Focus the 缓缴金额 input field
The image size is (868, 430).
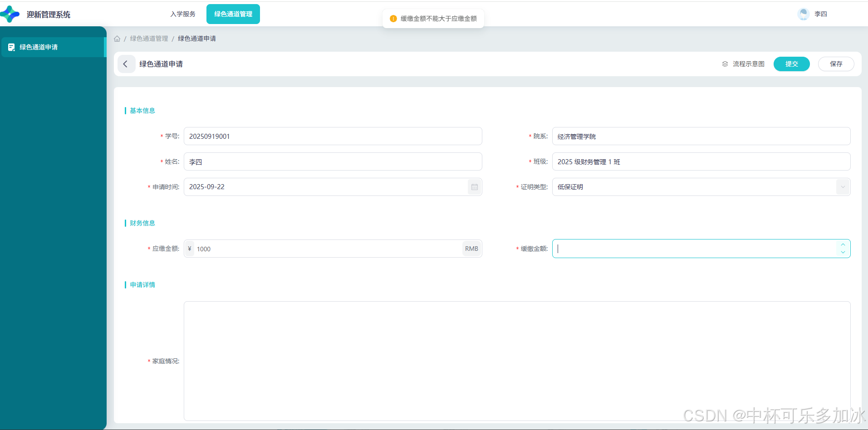(x=701, y=249)
